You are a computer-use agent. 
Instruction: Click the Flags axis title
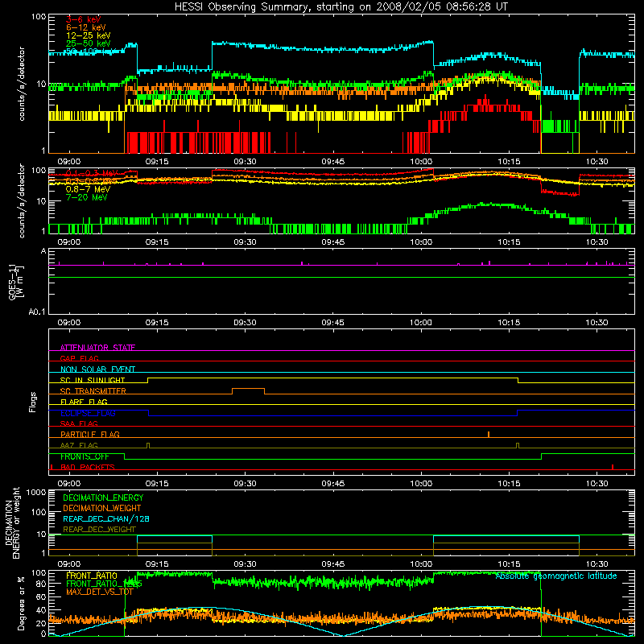(x=33, y=402)
